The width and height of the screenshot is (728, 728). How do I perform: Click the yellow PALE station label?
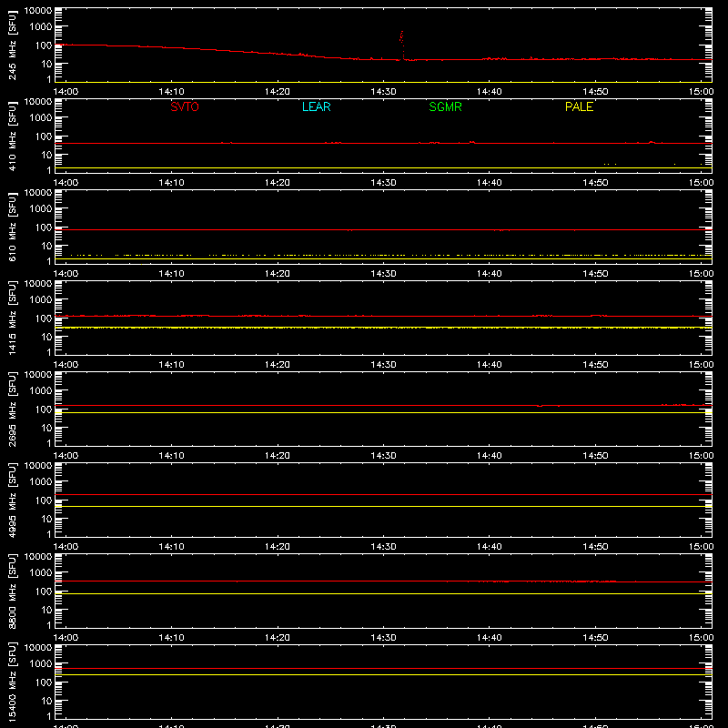click(x=579, y=106)
